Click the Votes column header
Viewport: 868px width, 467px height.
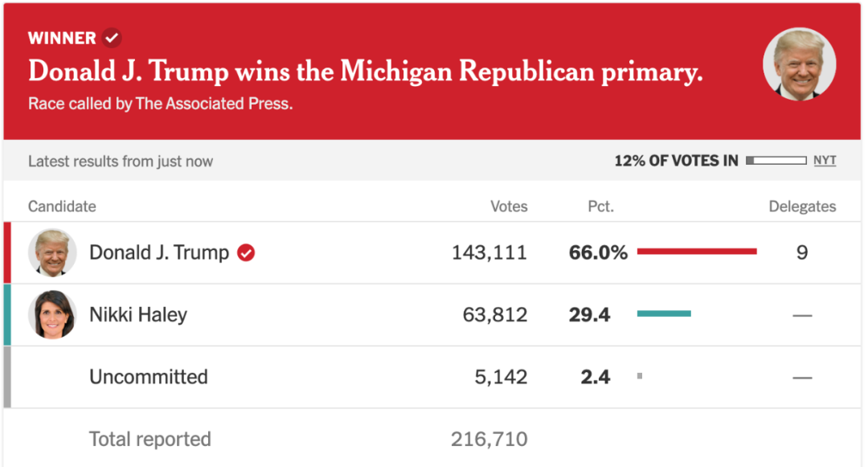509,207
